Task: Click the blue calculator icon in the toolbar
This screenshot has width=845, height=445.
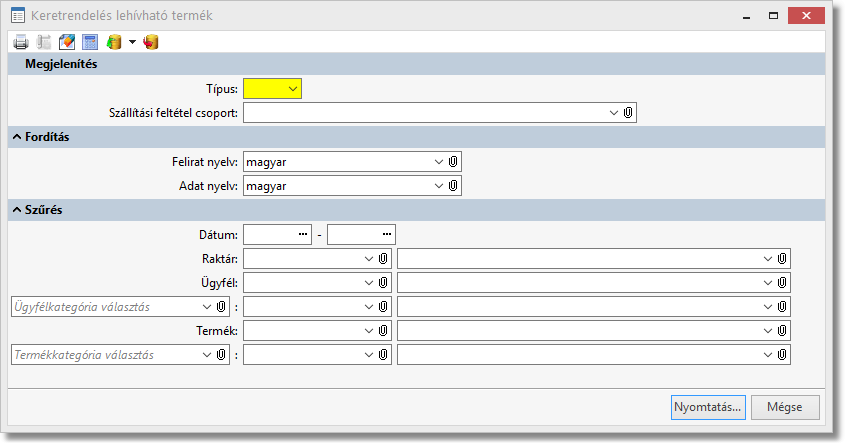Action: (x=90, y=42)
